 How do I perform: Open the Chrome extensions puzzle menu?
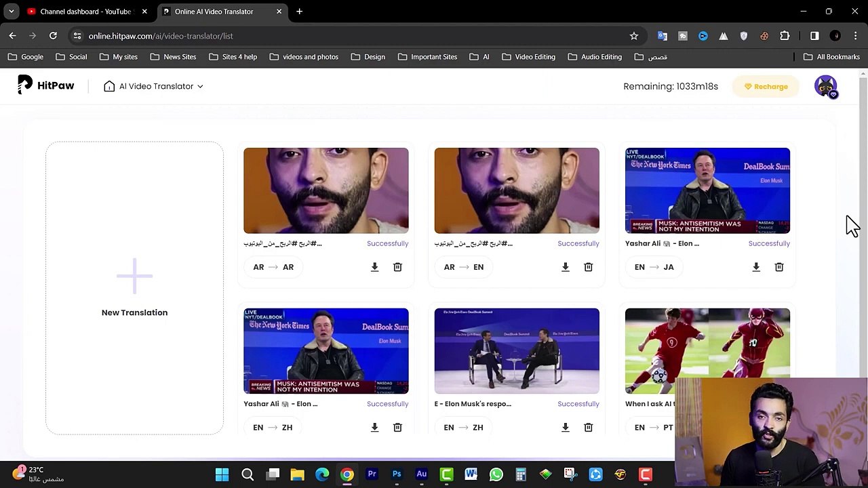[x=785, y=36]
